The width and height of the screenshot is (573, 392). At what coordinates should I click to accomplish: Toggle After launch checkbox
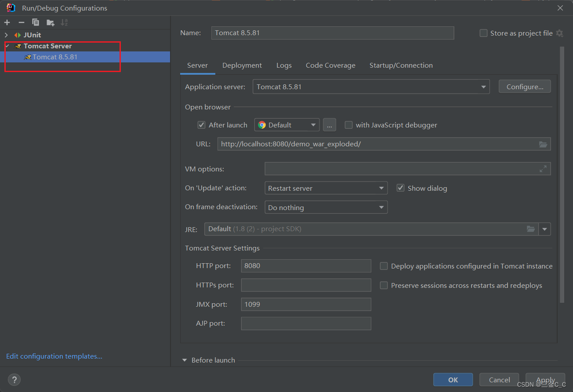coord(201,125)
